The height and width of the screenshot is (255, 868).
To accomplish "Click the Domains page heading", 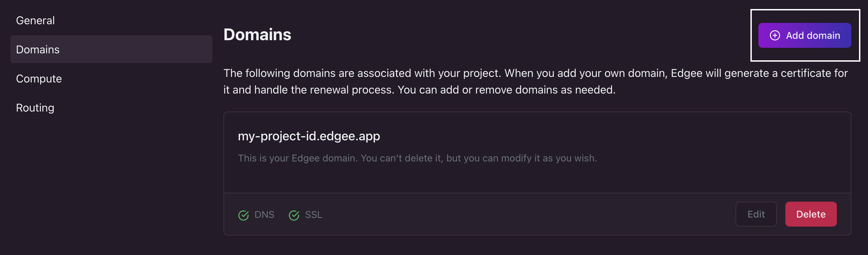I will 257,34.
